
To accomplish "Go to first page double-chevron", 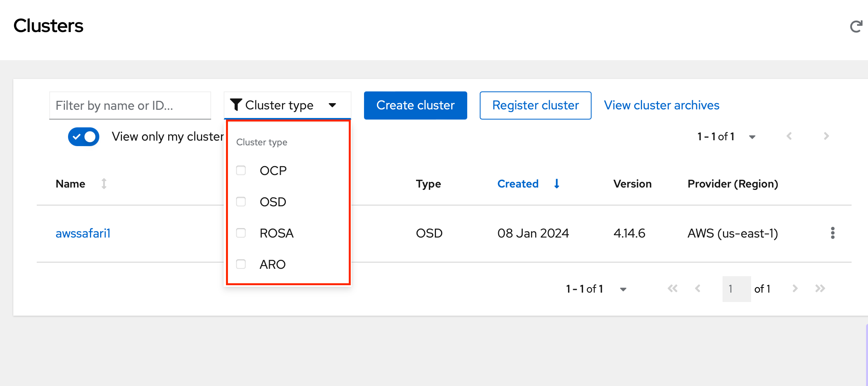I will click(x=673, y=289).
